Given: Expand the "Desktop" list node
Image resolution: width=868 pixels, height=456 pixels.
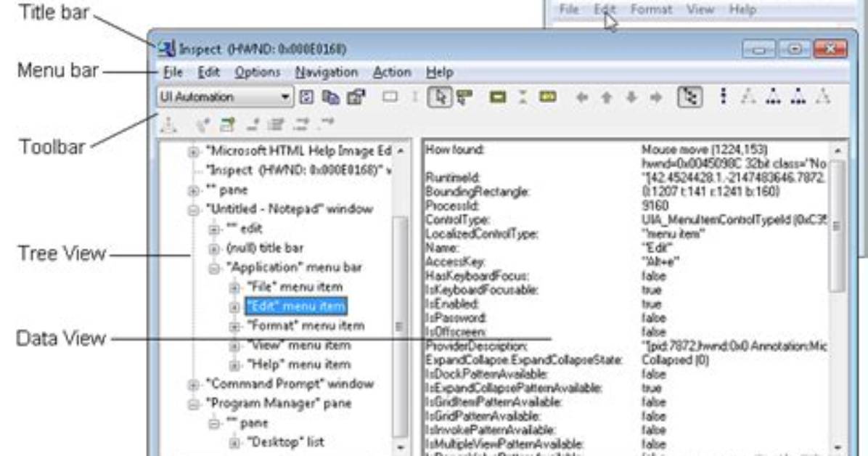Looking at the screenshot, I should (234, 443).
